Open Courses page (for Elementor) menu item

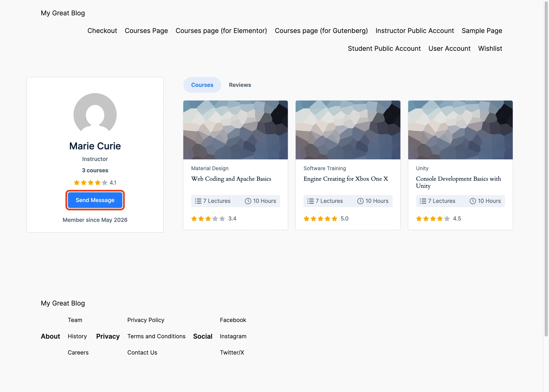coord(221,31)
